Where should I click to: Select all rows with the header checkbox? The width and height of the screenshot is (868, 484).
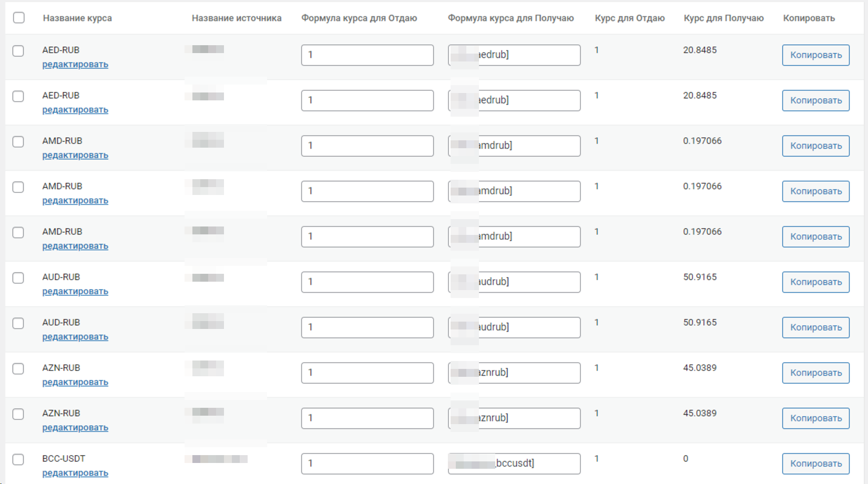19,18
